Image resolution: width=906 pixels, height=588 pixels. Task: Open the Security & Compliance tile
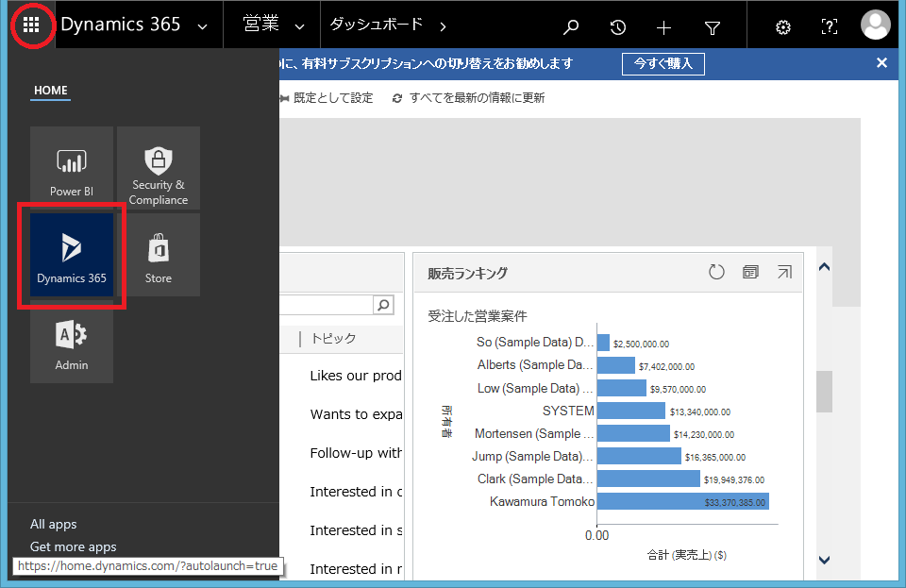tap(159, 167)
